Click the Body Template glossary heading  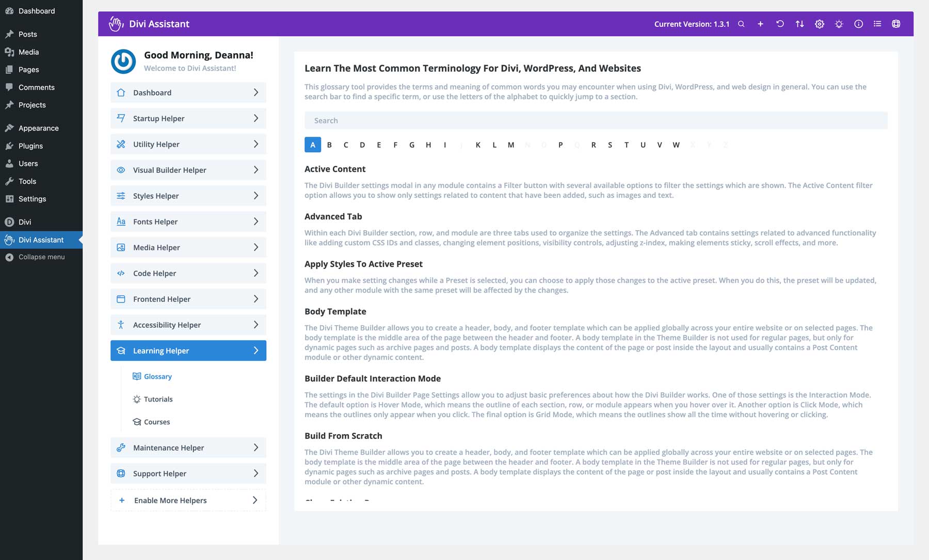coord(335,311)
